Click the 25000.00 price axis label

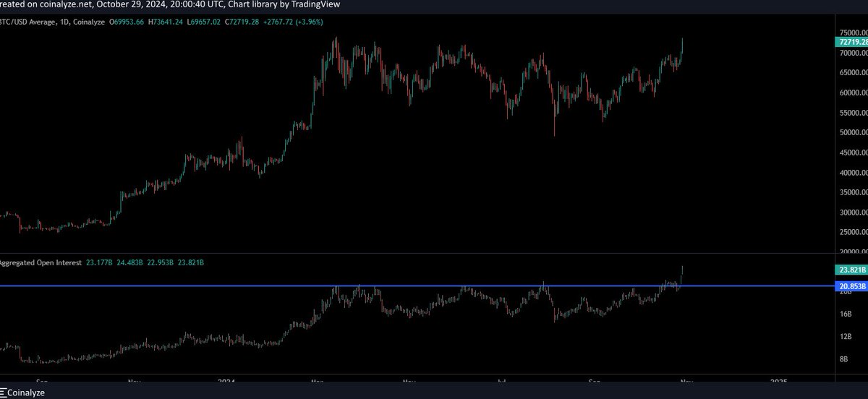pyautogui.click(x=854, y=233)
